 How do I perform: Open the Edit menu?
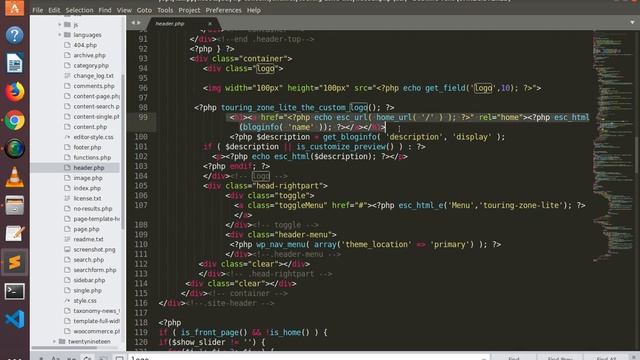click(x=54, y=10)
